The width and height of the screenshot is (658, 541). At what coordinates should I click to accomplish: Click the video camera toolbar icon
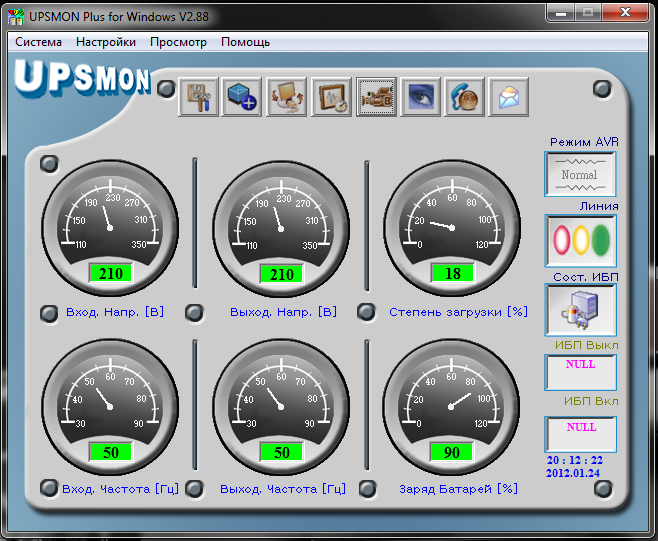coord(376,97)
